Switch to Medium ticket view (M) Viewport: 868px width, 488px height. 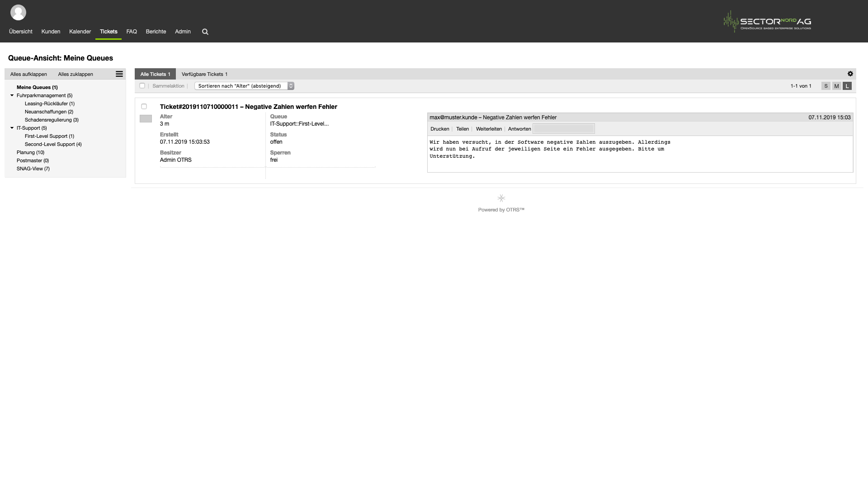(836, 86)
